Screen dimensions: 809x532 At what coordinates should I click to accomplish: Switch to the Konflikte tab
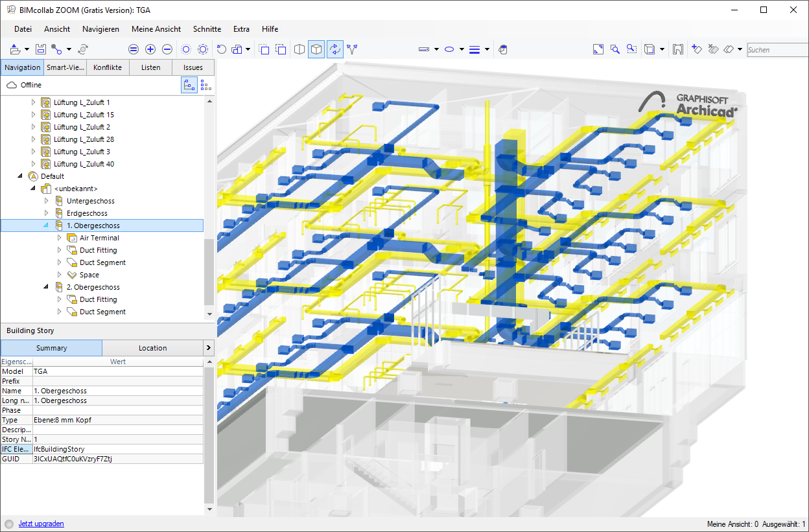(x=108, y=67)
